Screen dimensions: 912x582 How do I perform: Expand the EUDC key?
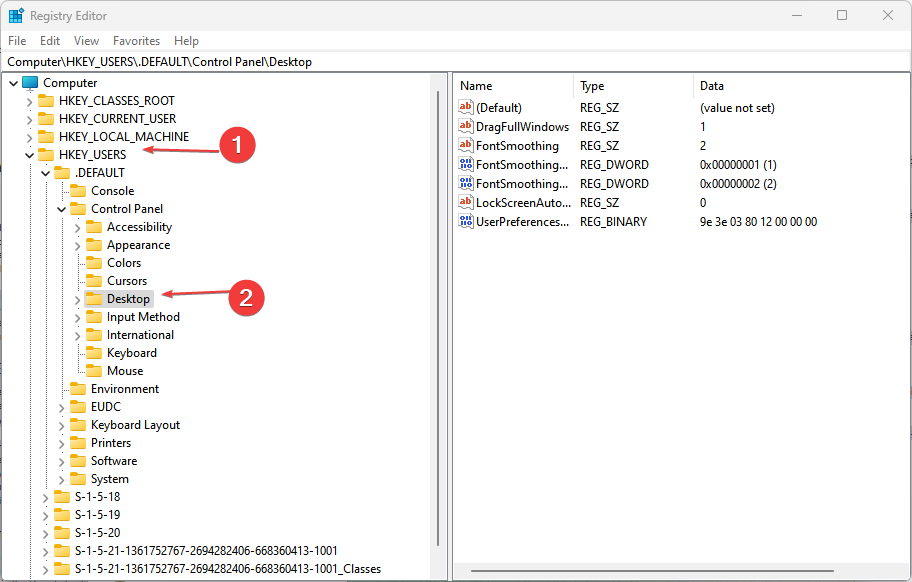pos(62,409)
